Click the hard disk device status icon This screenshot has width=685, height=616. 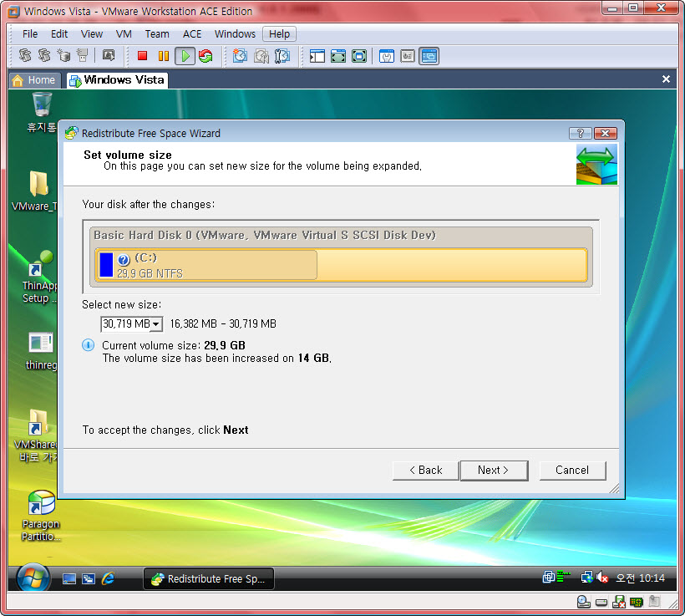point(601,603)
